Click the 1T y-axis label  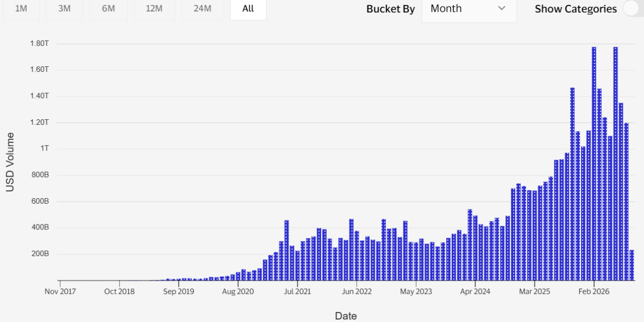click(45, 148)
